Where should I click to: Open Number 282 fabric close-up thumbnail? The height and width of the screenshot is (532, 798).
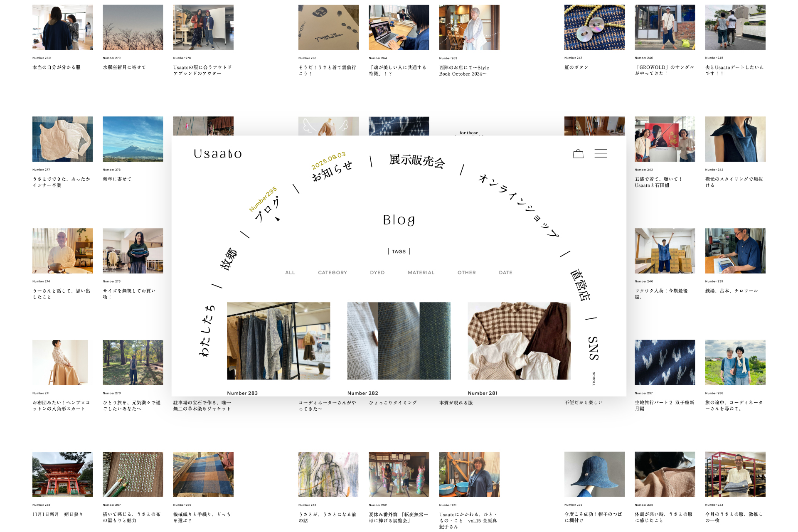point(399,341)
